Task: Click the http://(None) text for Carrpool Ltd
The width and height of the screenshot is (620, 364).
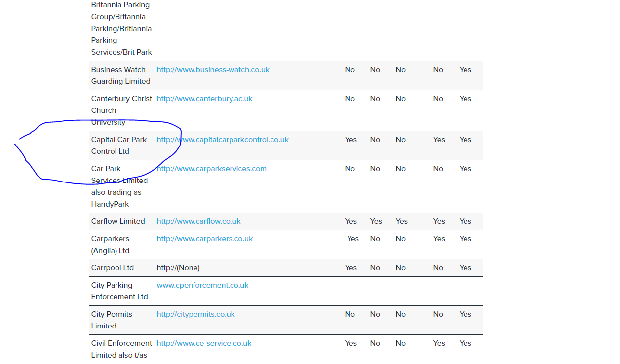Action: click(178, 268)
